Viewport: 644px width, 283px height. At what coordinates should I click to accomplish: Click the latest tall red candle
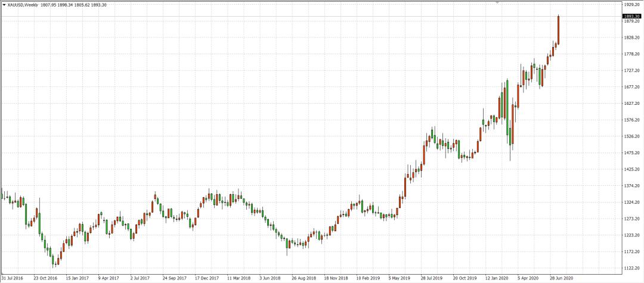pyautogui.click(x=558, y=30)
